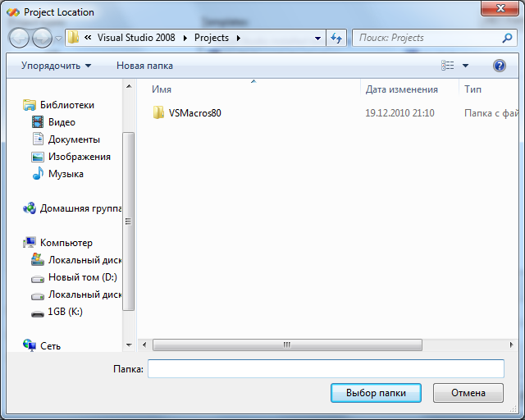Click the Компьютер monitor icon
The image size is (525, 420).
click(x=30, y=243)
